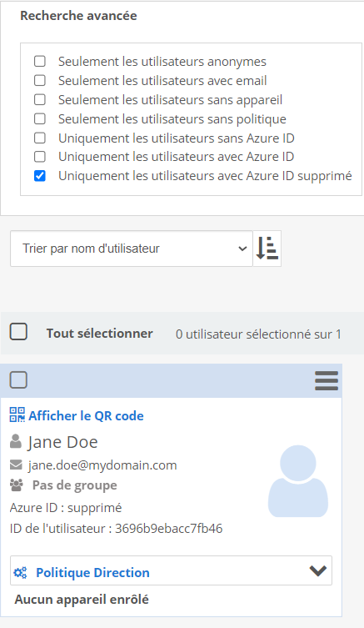Click the gears icon beside Politique Direction

click(x=20, y=572)
